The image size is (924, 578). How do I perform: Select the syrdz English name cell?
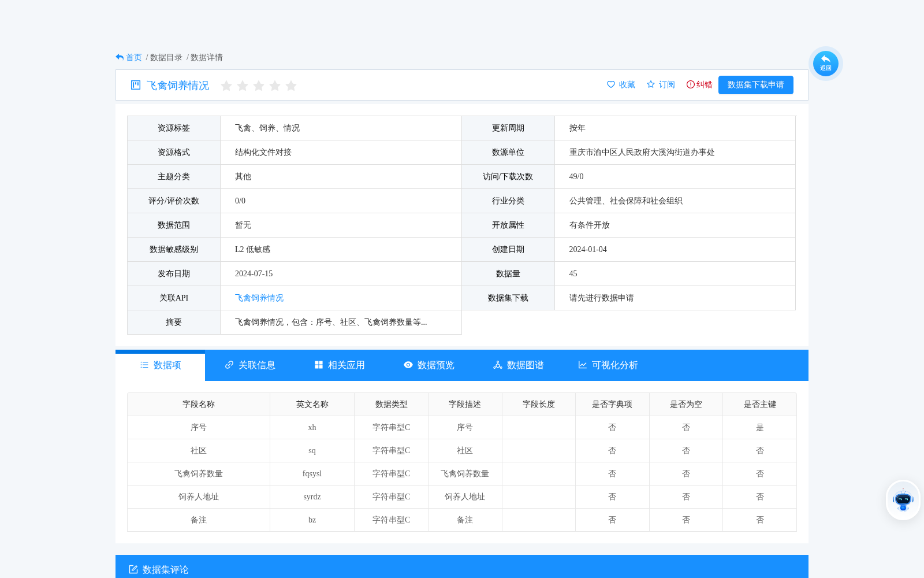[312, 497]
